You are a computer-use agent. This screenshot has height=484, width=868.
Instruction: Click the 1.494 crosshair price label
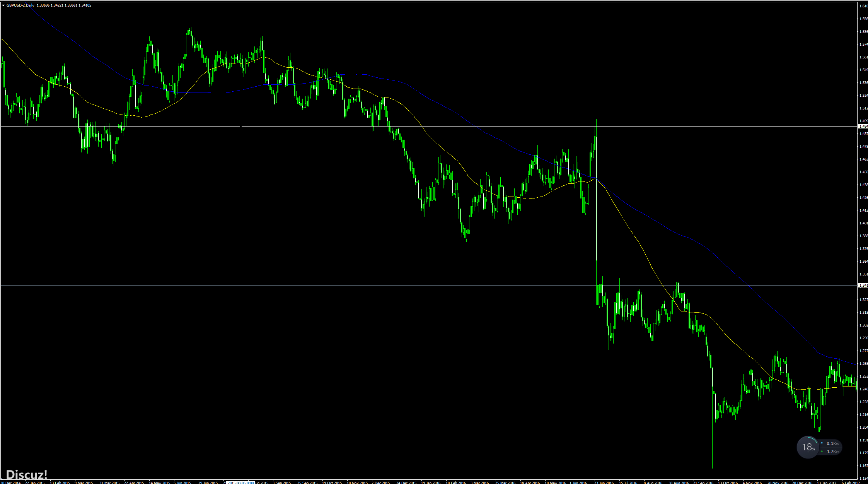point(863,127)
